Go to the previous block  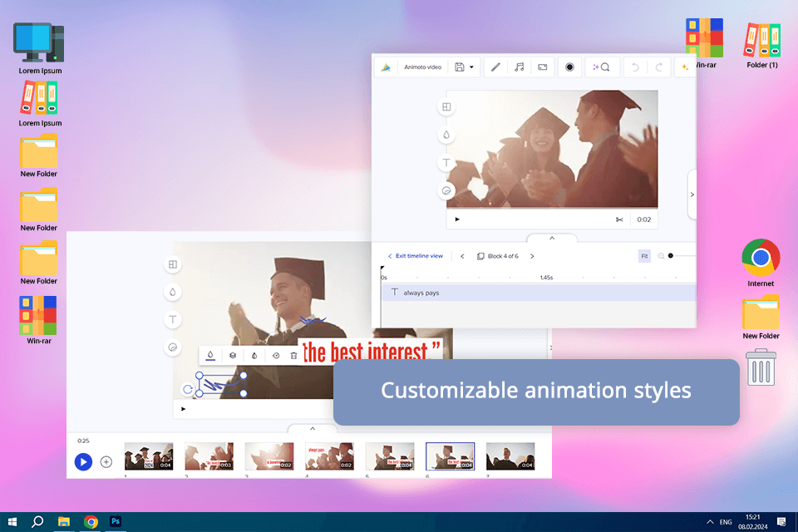(462, 256)
